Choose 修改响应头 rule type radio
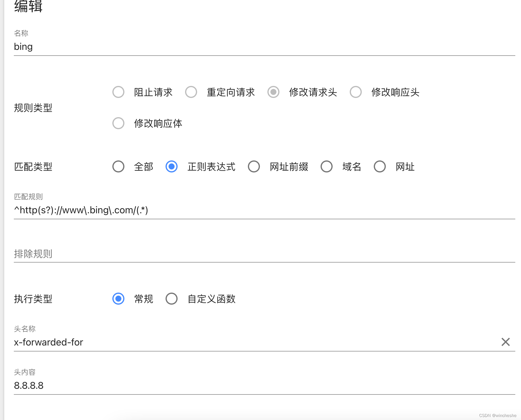 pyautogui.click(x=356, y=92)
